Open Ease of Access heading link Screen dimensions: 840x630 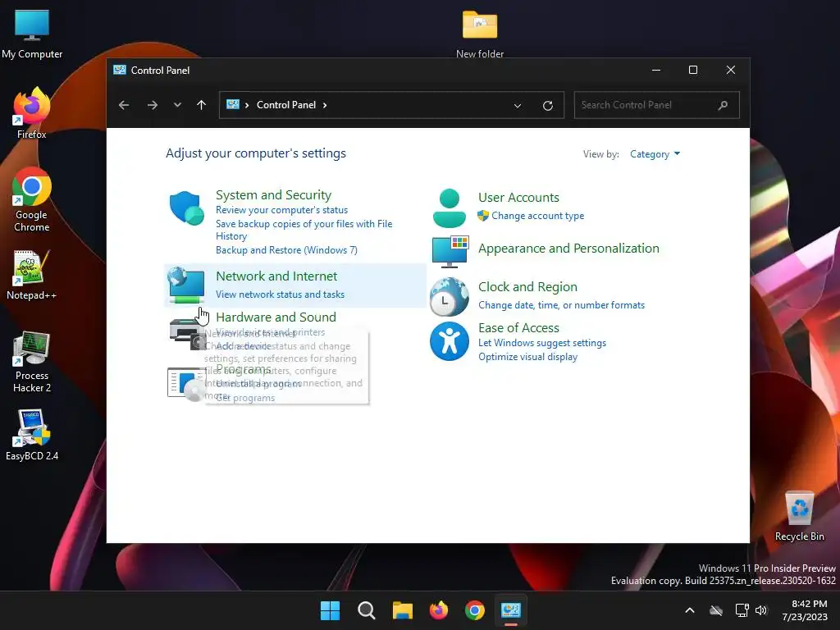(x=518, y=328)
